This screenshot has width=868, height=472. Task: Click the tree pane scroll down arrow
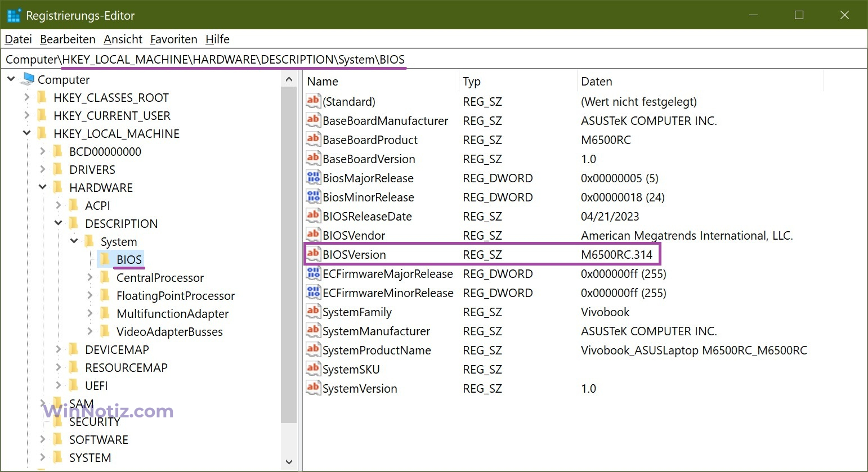tap(289, 462)
